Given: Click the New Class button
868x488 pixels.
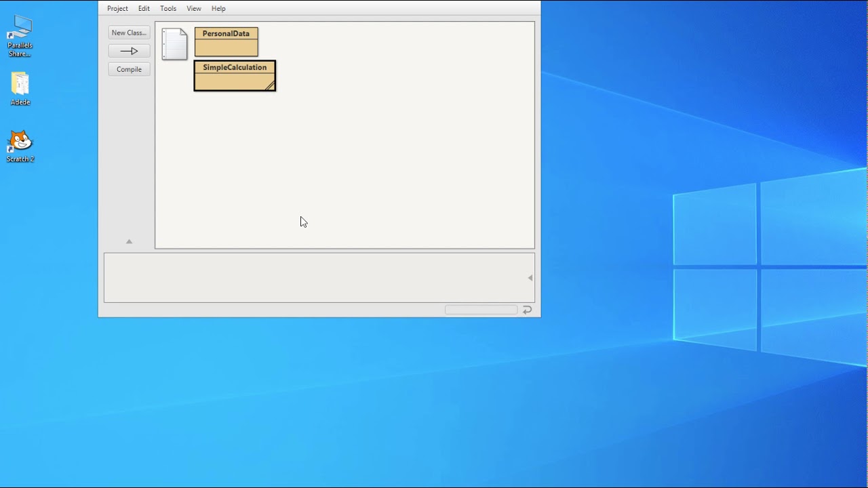Looking at the screenshot, I should click(x=129, y=33).
